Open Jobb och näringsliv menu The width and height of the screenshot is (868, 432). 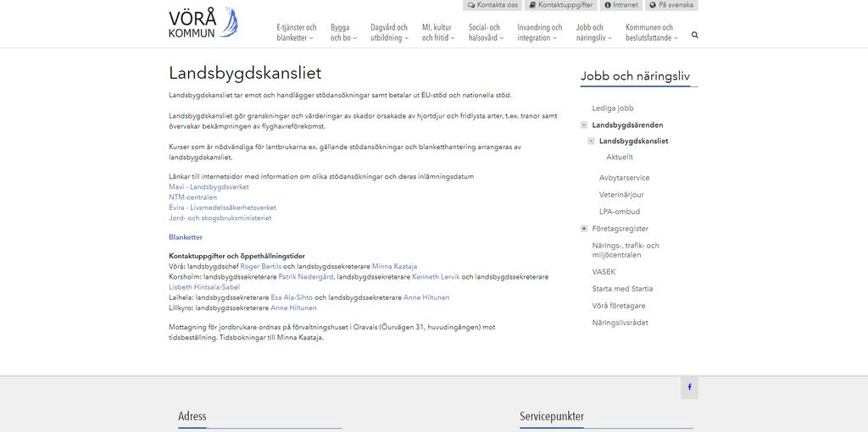coord(594,33)
